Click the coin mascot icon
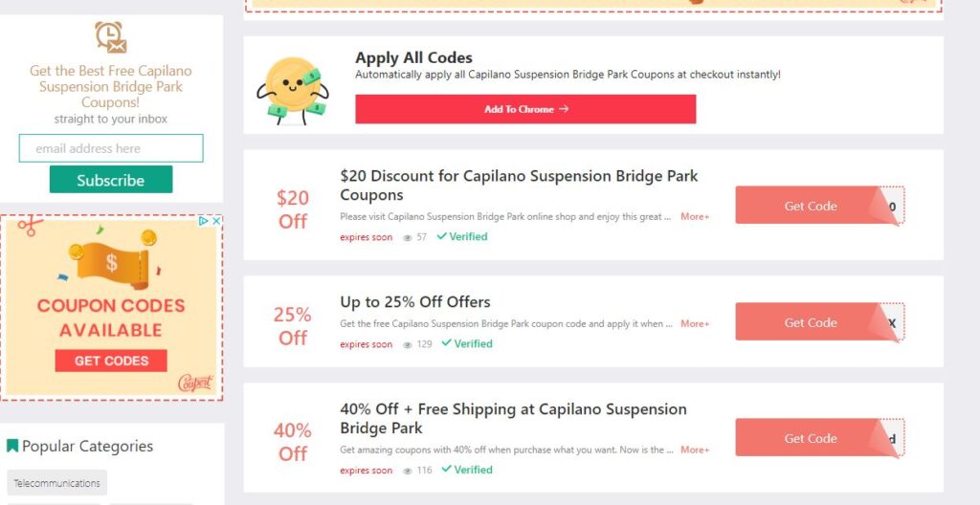The height and width of the screenshot is (505, 980). (290, 89)
